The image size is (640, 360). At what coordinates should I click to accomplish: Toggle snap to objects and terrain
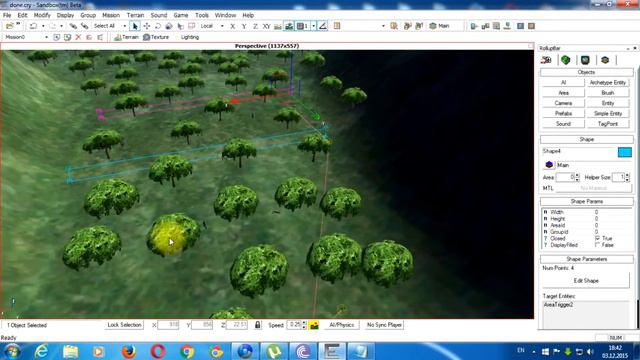[x=289, y=26]
